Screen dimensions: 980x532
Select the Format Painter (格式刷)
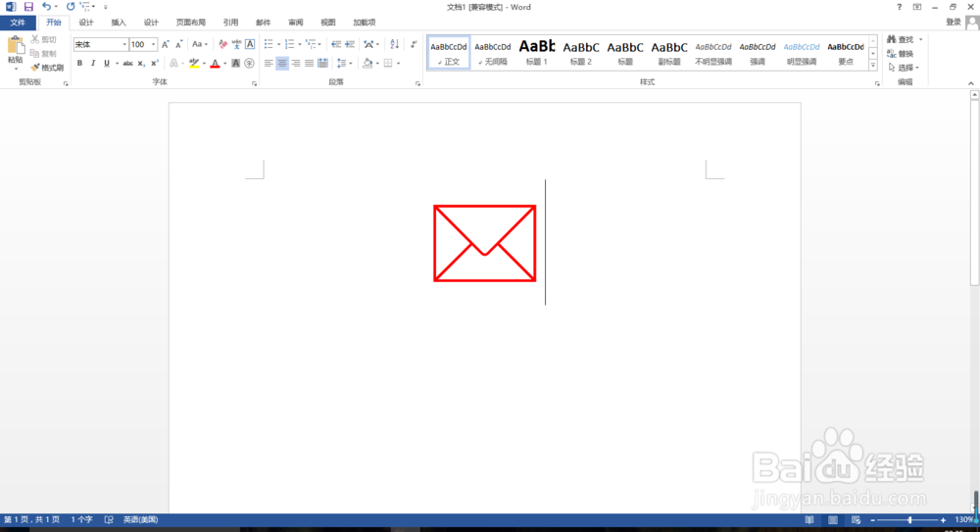47,67
